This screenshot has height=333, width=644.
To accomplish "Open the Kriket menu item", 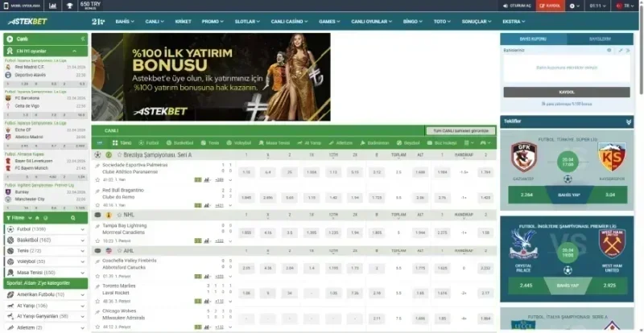I will [184, 22].
